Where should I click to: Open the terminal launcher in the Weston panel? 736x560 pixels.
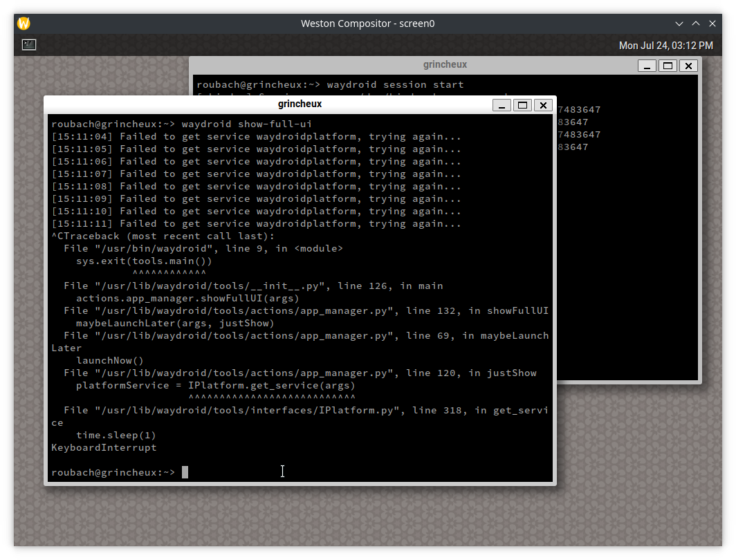point(28,44)
